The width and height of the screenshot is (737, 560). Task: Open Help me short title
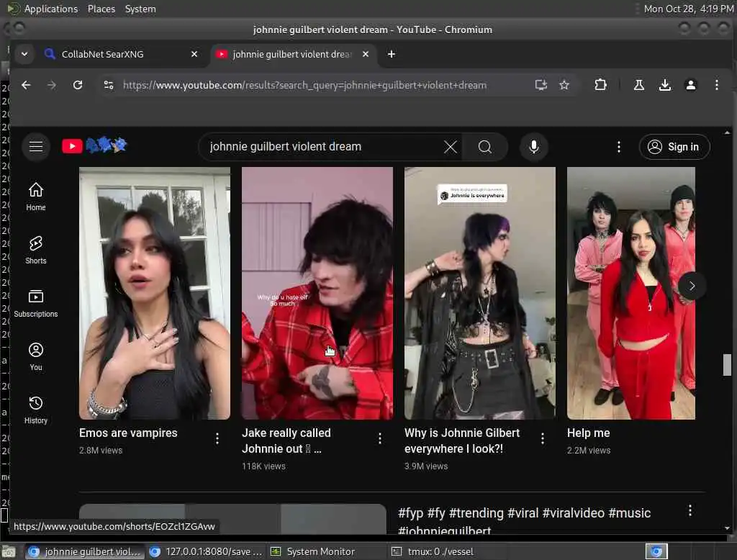(589, 433)
